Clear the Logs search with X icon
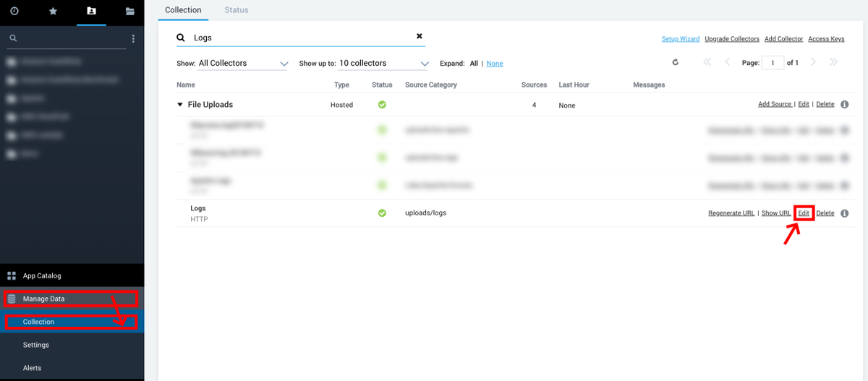This screenshot has height=381, width=868. [419, 36]
